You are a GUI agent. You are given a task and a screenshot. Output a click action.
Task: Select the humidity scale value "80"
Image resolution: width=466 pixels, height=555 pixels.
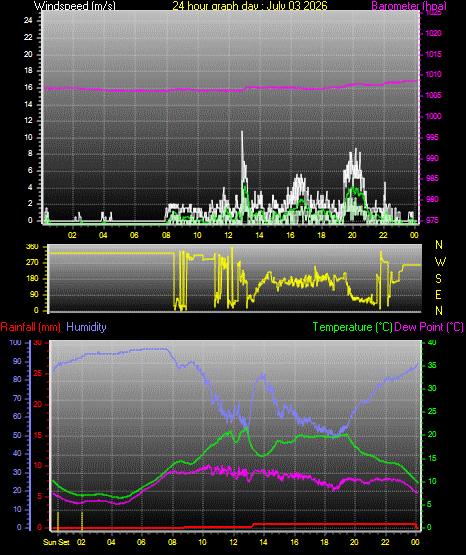click(x=17, y=379)
